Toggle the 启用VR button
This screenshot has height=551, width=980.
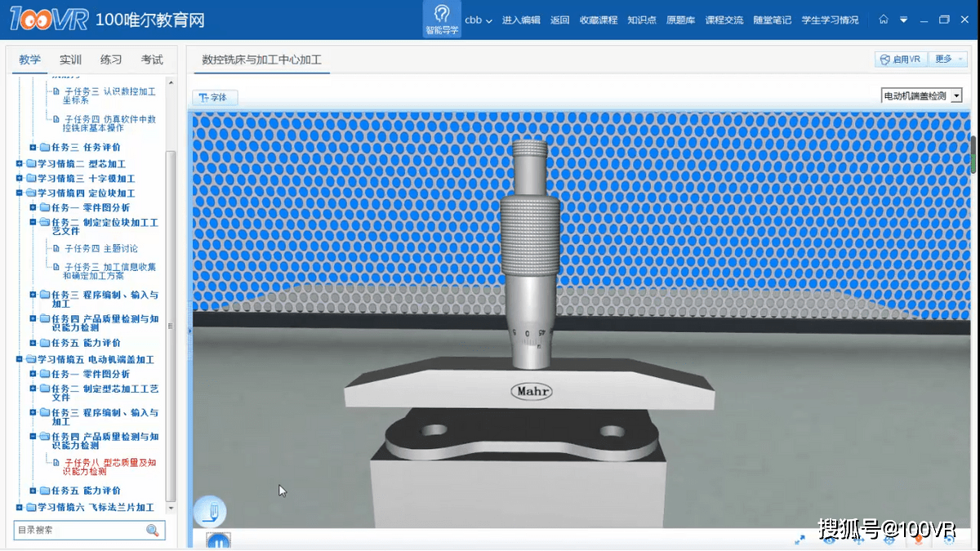901,60
